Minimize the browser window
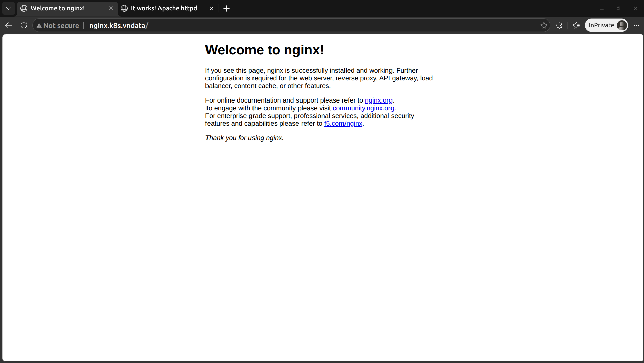Image resolution: width=644 pixels, height=363 pixels. [x=602, y=8]
